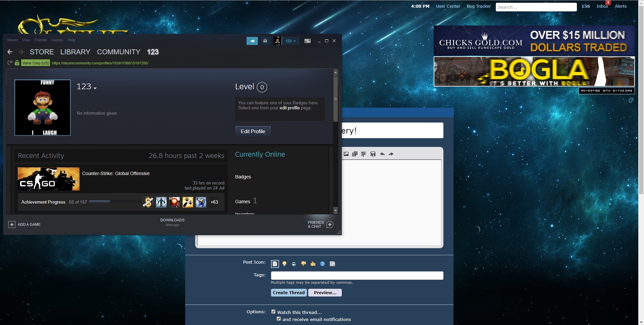The height and width of the screenshot is (325, 644).
Task: Open the Games menu in Steam
Action: tap(57, 40)
